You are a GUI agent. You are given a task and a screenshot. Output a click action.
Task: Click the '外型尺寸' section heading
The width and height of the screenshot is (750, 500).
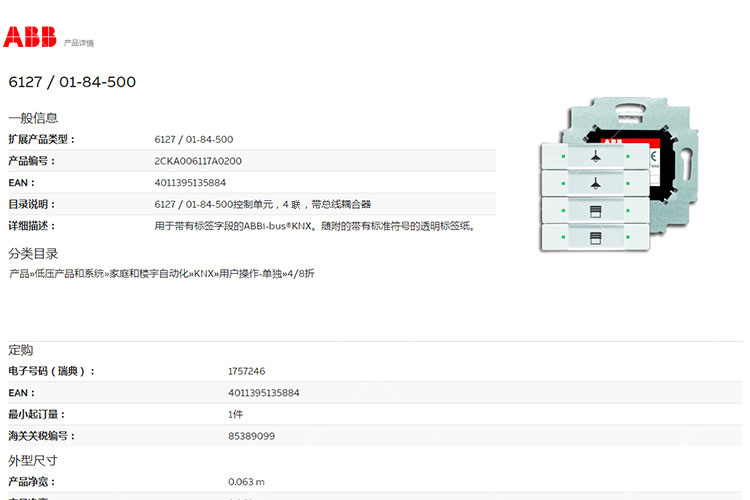click(33, 460)
